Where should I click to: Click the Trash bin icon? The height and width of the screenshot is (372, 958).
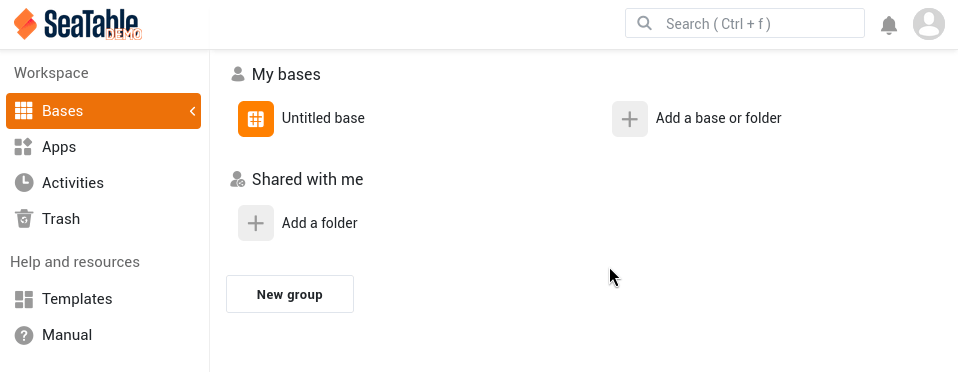24,219
